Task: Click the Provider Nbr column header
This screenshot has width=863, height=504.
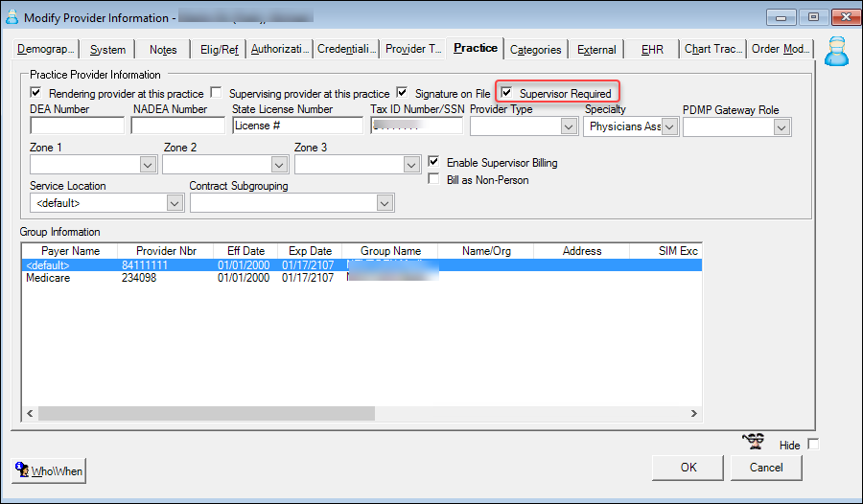Action: coord(166,251)
